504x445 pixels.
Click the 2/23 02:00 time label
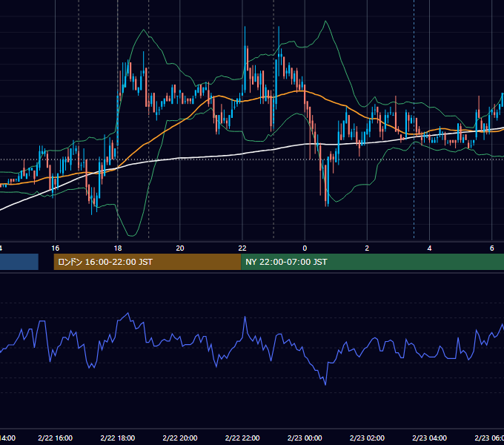coord(367,438)
